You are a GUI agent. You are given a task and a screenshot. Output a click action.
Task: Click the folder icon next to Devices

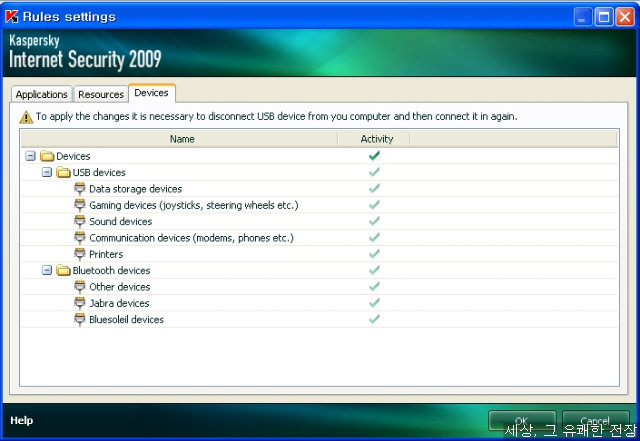pyautogui.click(x=47, y=156)
